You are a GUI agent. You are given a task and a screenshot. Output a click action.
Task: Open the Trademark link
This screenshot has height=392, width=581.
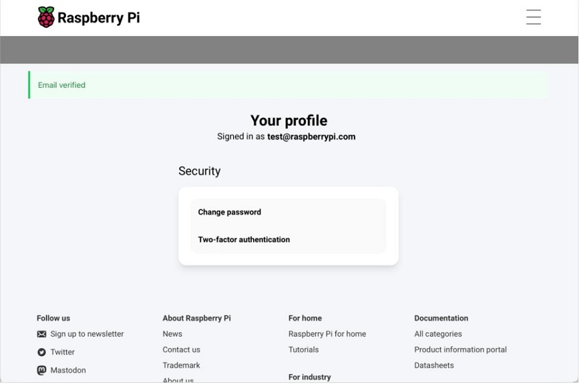coord(182,366)
